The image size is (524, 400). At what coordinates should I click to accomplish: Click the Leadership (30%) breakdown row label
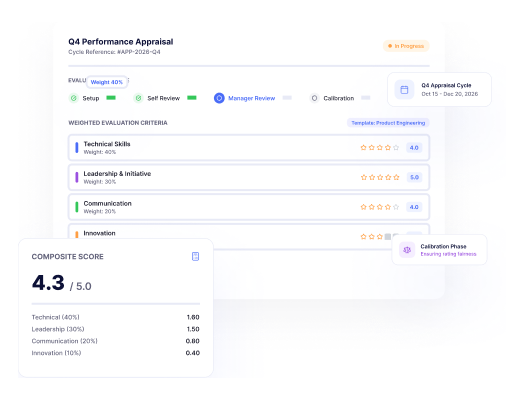click(x=58, y=329)
